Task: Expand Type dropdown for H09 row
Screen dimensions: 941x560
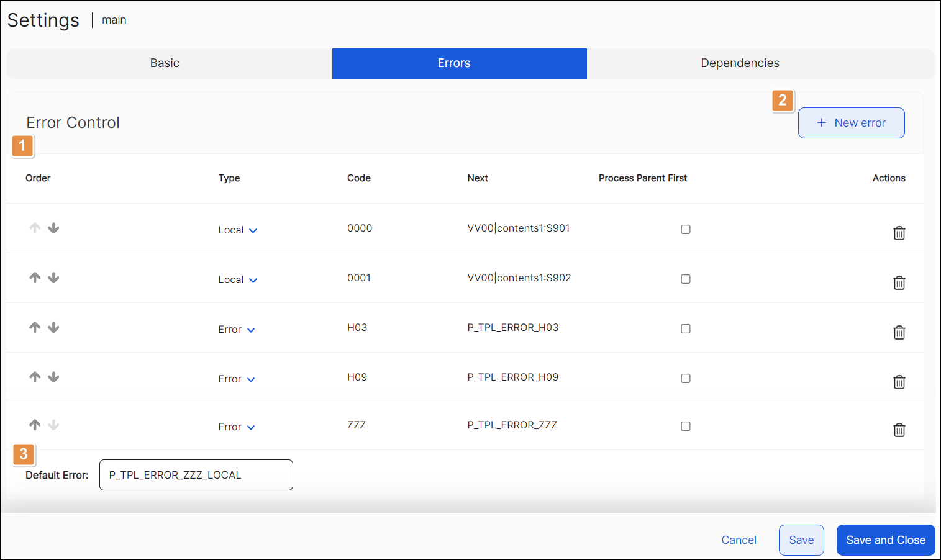Action: pyautogui.click(x=237, y=379)
